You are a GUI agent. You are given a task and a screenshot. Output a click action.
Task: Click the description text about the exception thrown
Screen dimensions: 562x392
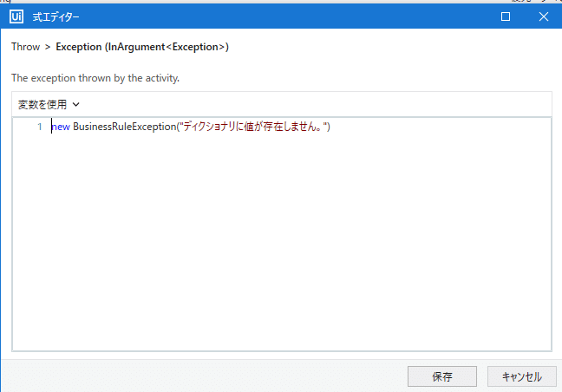[x=95, y=78]
